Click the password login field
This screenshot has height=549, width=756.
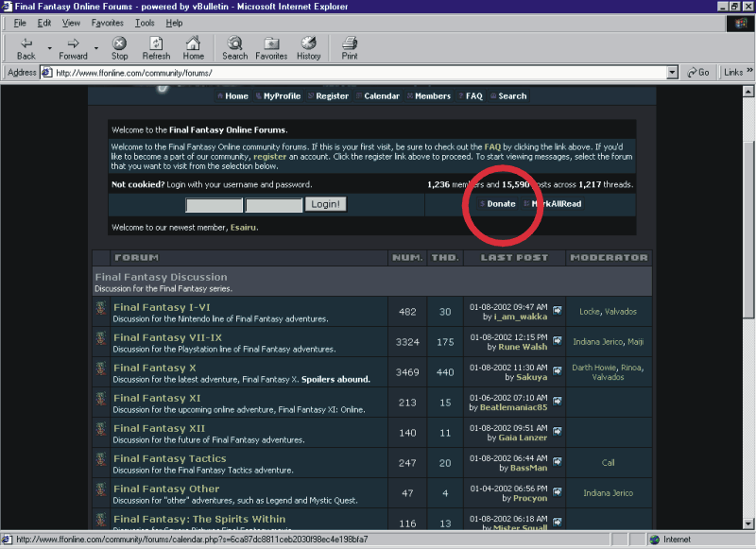point(274,205)
